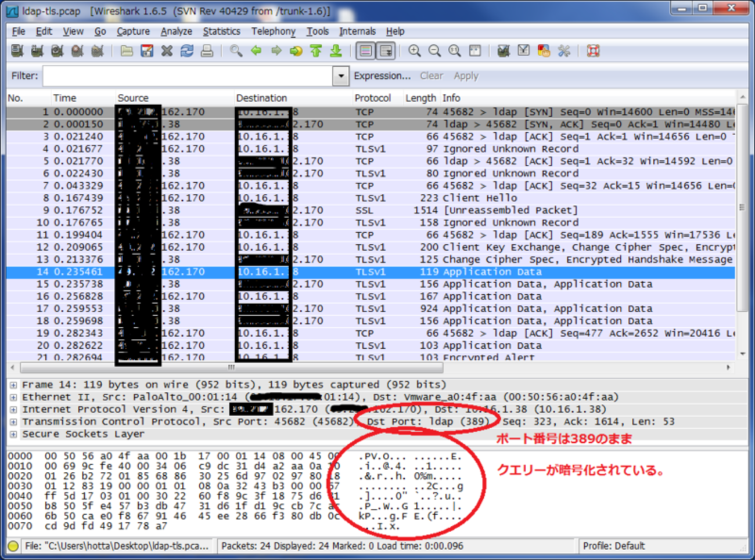Jump to the last packet icon
Screen dimensions: 755x560
pyautogui.click(x=336, y=51)
